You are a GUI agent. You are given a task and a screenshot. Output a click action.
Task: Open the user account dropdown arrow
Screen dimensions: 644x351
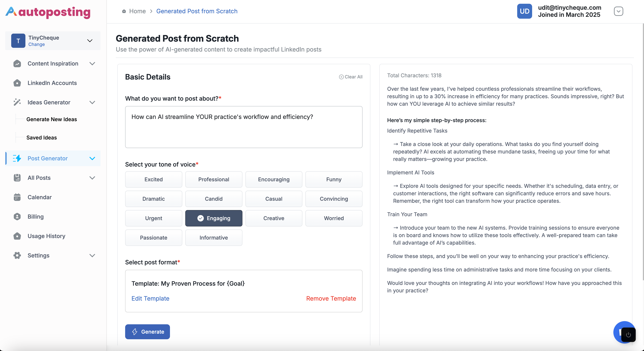point(618,11)
